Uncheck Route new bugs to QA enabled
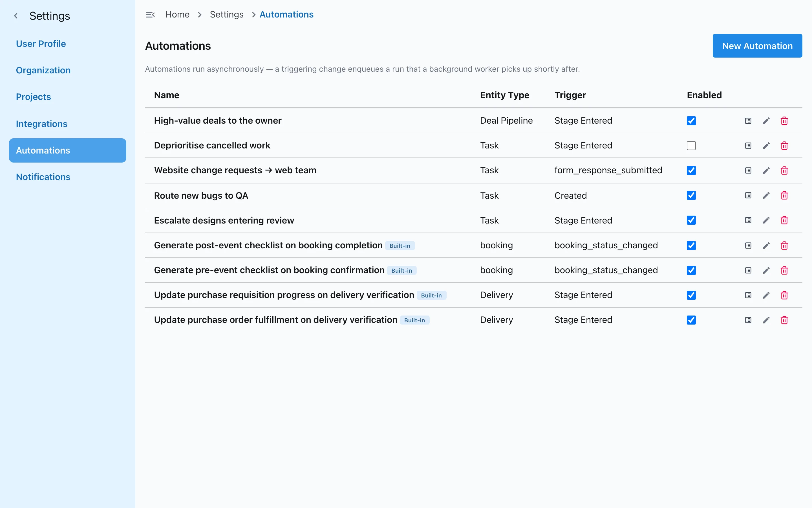The image size is (812, 508). click(691, 195)
